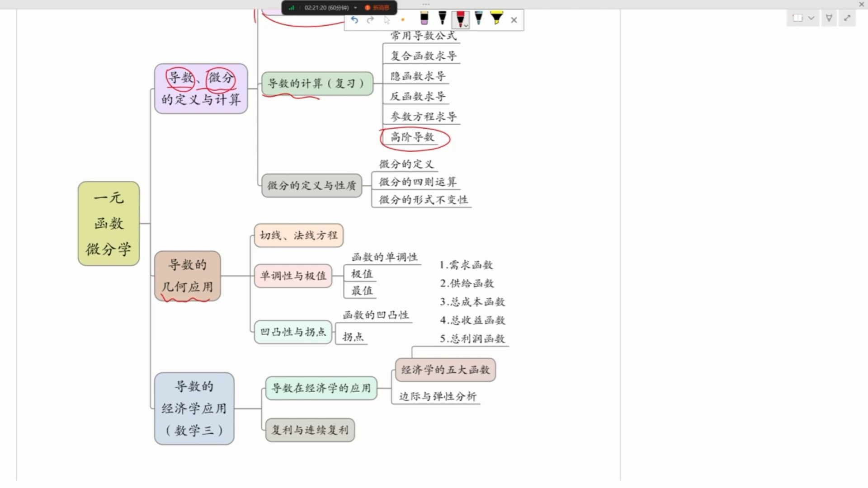The image size is (868, 488).
Task: Click the leaf 复合函数求导
Action: (424, 56)
